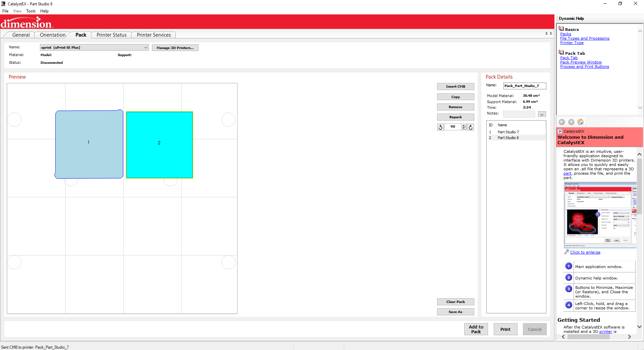Switch to the Printer Services tab

(154, 35)
